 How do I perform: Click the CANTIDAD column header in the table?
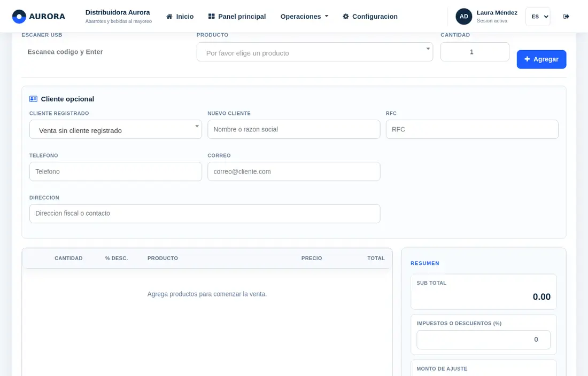[x=68, y=258]
